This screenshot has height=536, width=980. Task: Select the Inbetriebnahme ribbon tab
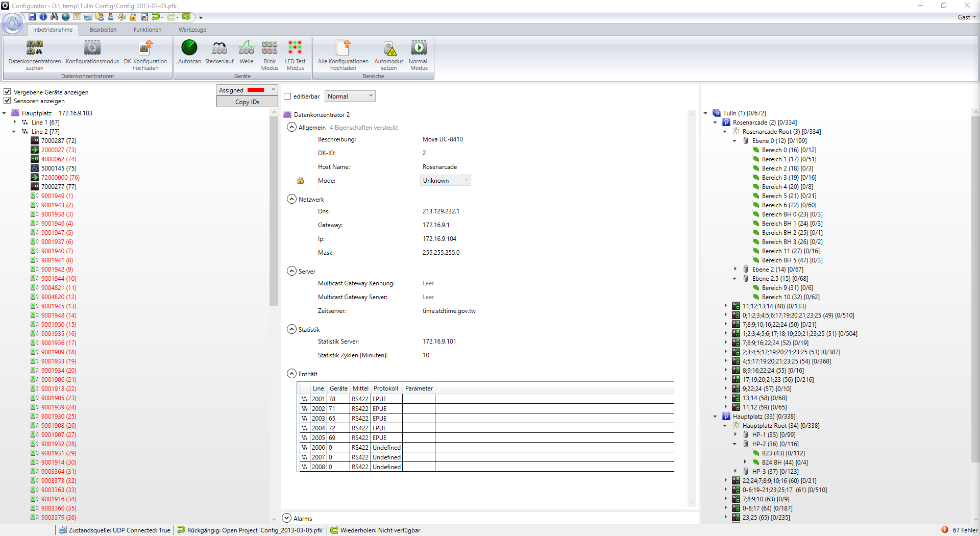click(x=53, y=30)
